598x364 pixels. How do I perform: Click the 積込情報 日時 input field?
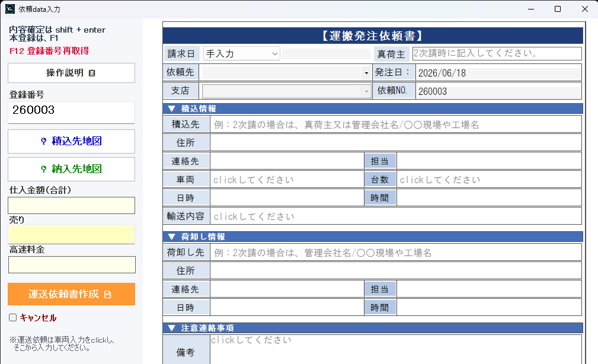(287, 197)
